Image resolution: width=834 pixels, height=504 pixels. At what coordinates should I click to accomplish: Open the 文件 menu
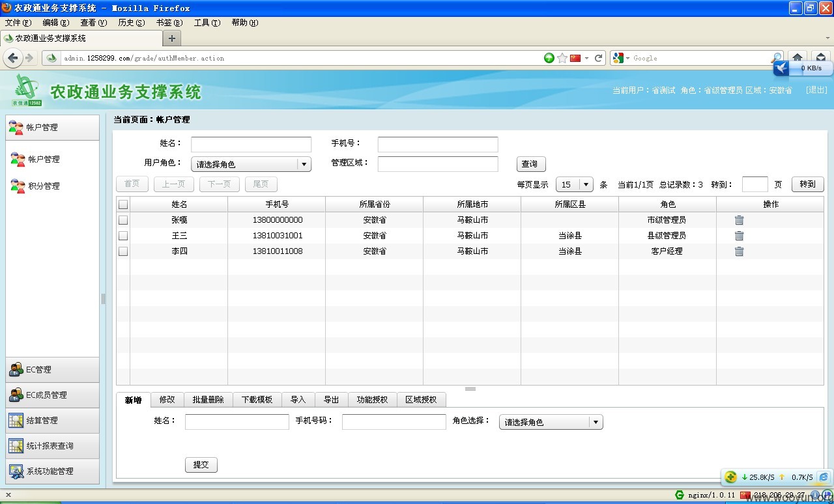click(x=18, y=23)
